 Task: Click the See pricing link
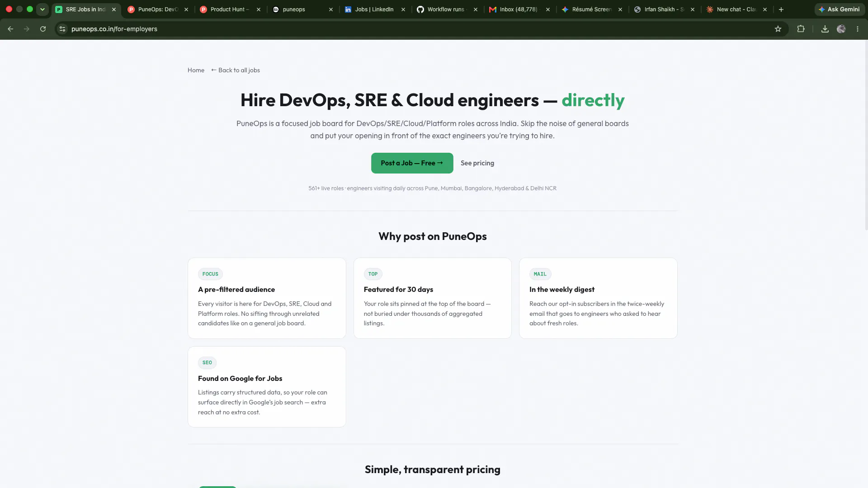tap(477, 163)
